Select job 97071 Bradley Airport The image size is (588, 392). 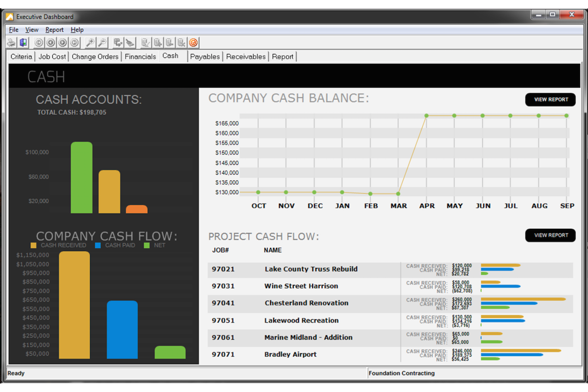pos(390,354)
